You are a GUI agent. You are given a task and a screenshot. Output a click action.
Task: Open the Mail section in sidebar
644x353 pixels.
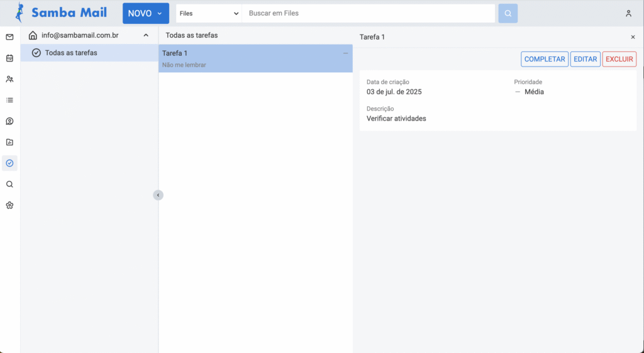[9, 37]
